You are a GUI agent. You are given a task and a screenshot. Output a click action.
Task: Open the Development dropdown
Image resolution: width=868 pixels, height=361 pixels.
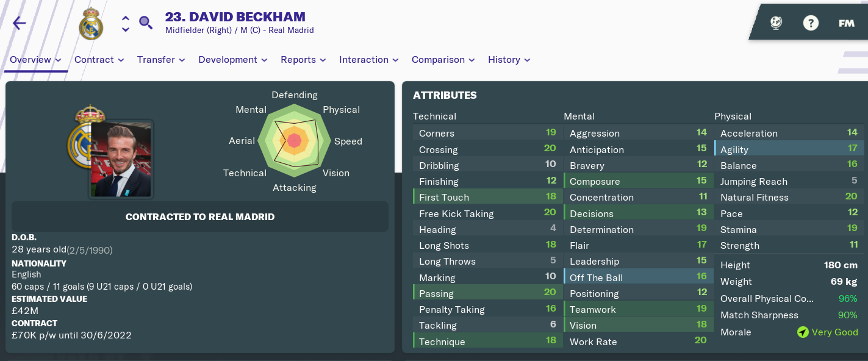tap(233, 60)
